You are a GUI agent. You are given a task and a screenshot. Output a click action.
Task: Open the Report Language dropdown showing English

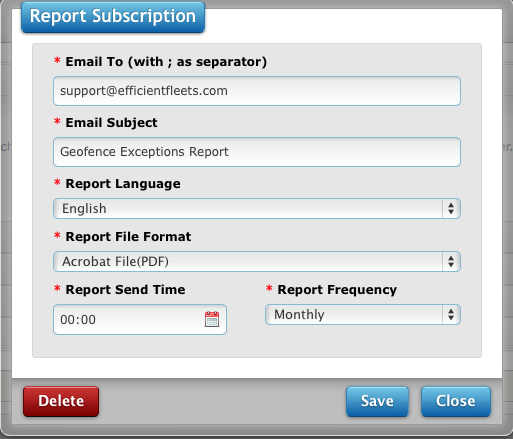pos(257,209)
